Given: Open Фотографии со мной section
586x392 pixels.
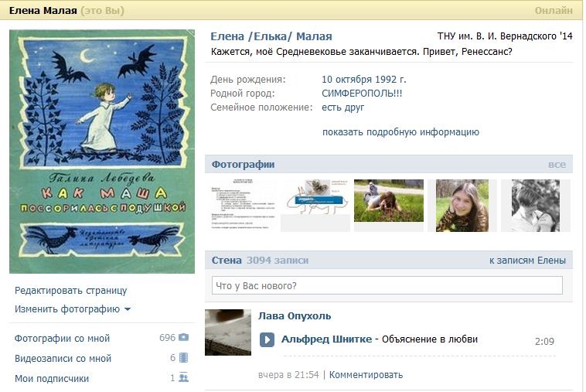Looking at the screenshot, I should pos(62,338).
